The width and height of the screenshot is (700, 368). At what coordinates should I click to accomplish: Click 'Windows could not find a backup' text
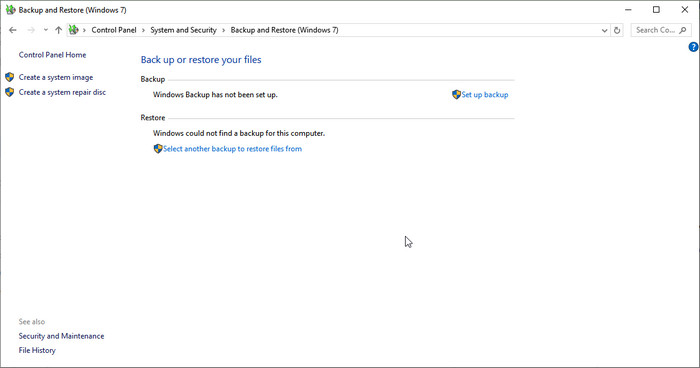coord(239,133)
